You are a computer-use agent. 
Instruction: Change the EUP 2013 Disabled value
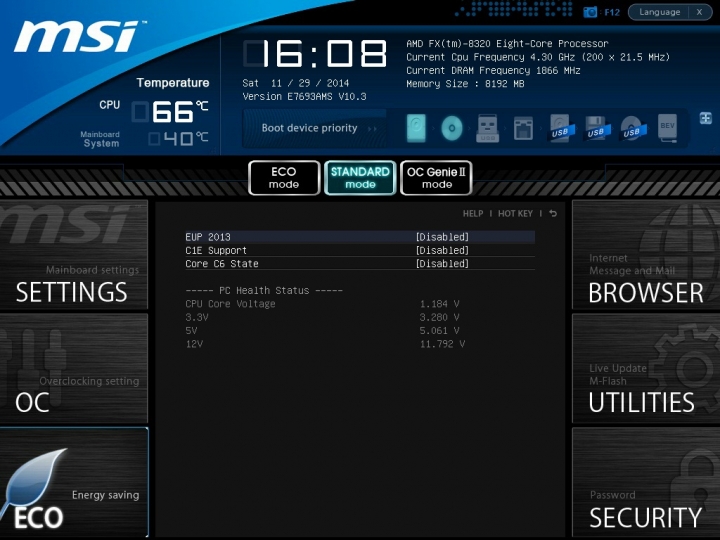coord(442,237)
